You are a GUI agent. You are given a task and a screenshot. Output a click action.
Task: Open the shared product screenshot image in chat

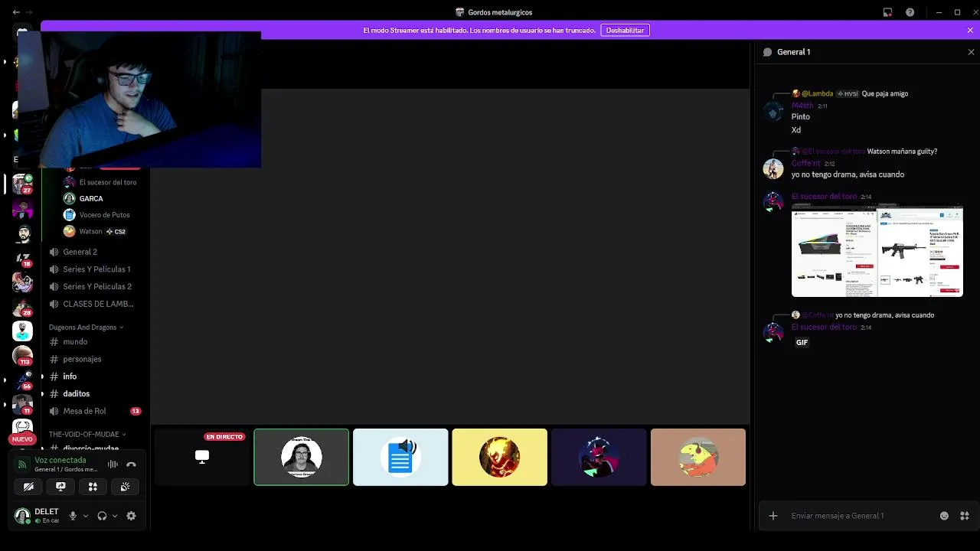877,250
